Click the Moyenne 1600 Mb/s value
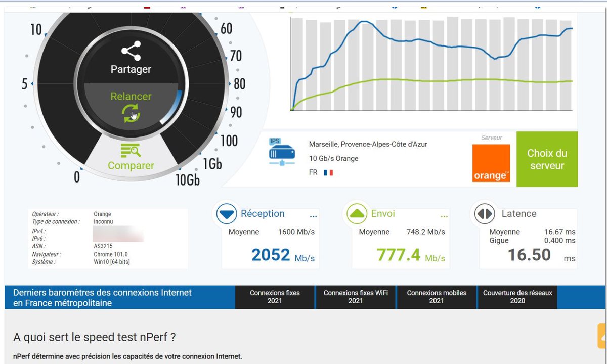The height and width of the screenshot is (364, 607). [296, 232]
